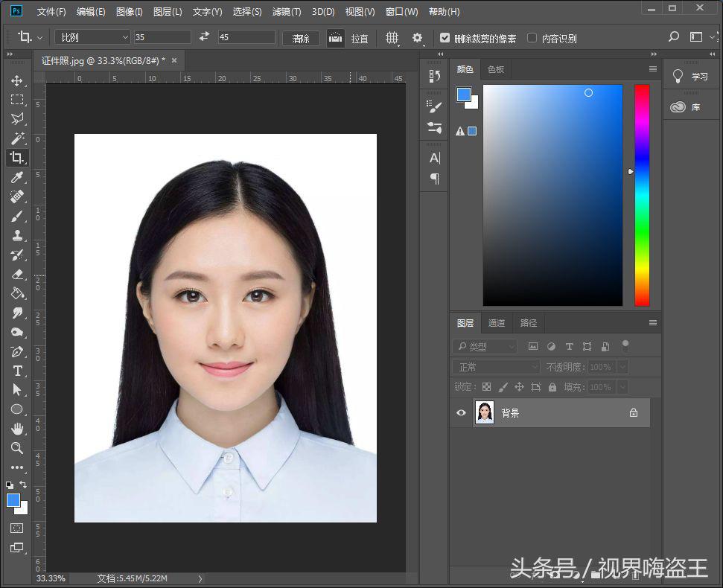Screen dimensions: 723x588
Task: Select the Clone Stamp tool
Action: point(17,235)
